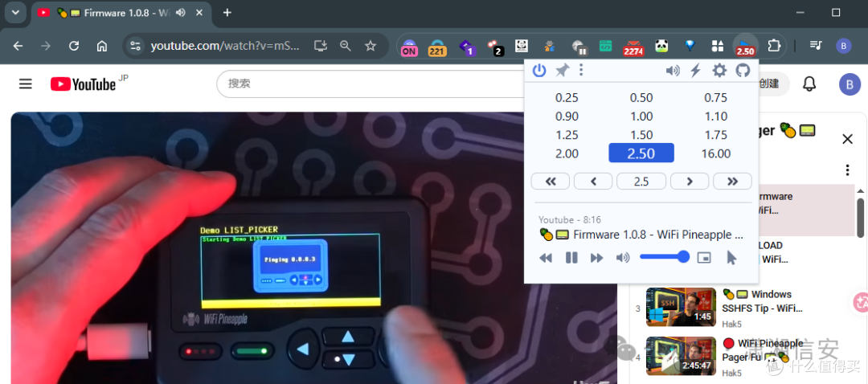868x384 pixels.
Task: Go to the browser home page
Action: click(x=102, y=46)
